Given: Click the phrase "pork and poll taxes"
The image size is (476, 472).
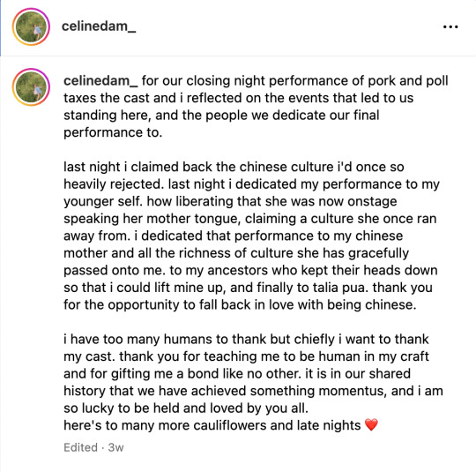Looking at the screenshot, I should pos(256,89).
